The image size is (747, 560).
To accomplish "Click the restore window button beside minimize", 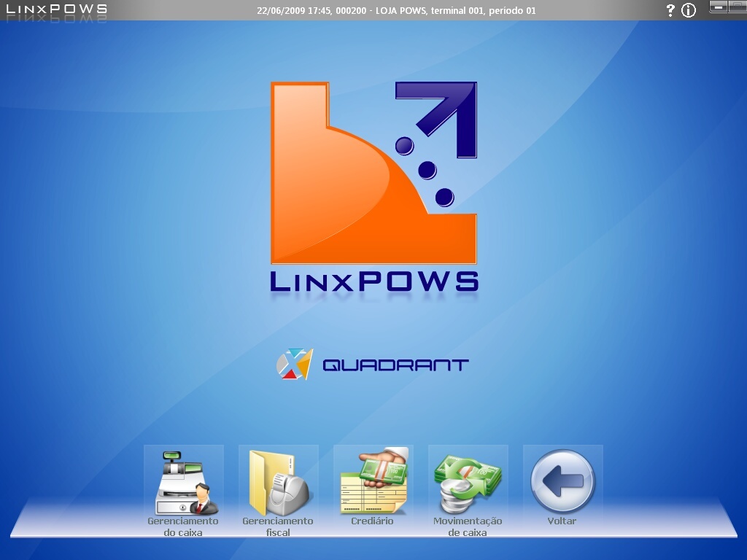I will (738, 7).
